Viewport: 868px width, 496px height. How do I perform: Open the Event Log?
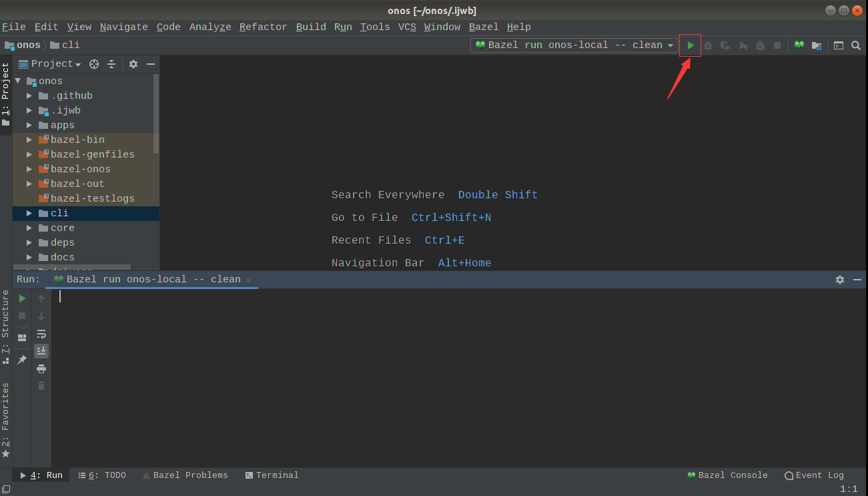[x=814, y=475]
